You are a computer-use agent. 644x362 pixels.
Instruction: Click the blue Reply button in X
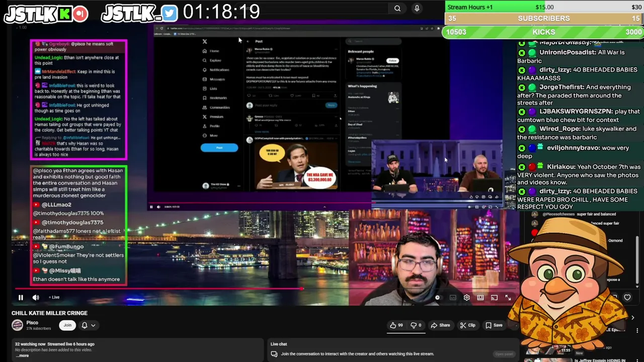click(x=331, y=105)
